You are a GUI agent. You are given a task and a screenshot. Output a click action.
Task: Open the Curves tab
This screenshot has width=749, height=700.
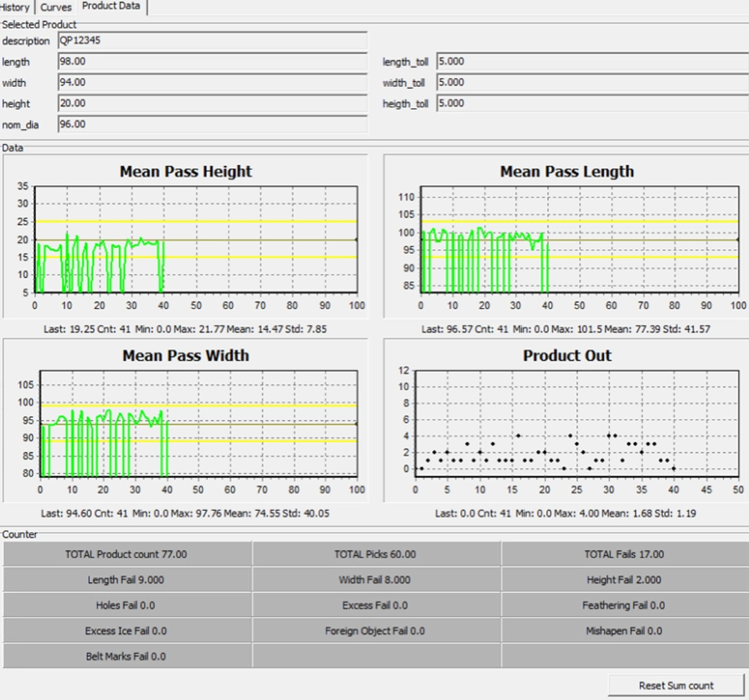55,7
